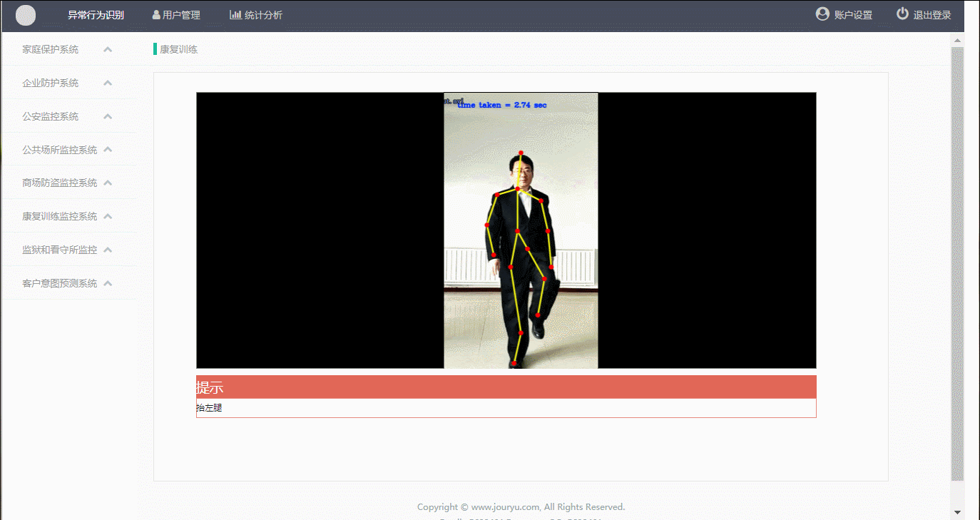Click the round logo avatar in header
Image resolution: width=980 pixels, height=520 pixels.
pyautogui.click(x=26, y=15)
